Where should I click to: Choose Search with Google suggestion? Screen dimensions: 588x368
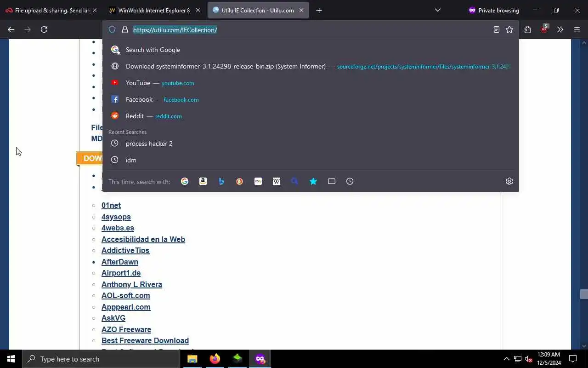point(311,50)
